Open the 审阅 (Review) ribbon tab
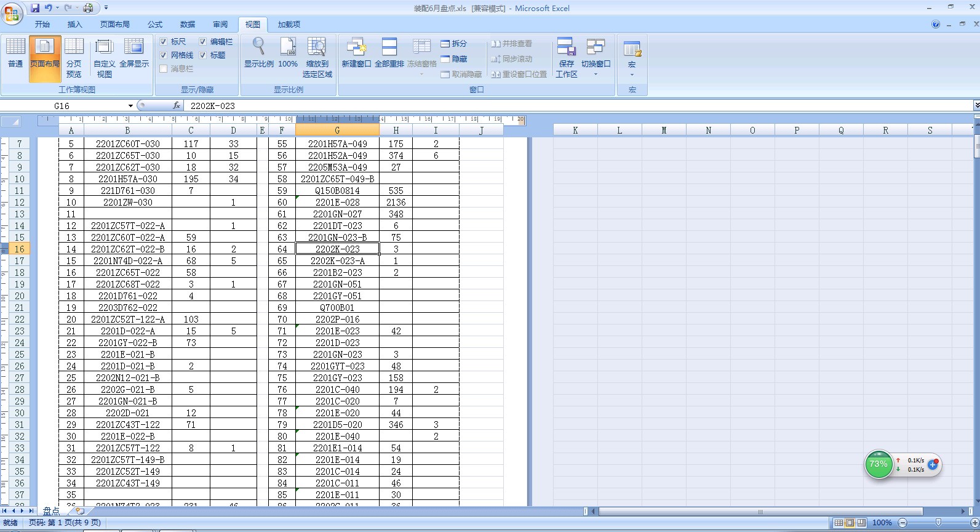Image resolution: width=980 pixels, height=532 pixels. click(220, 25)
